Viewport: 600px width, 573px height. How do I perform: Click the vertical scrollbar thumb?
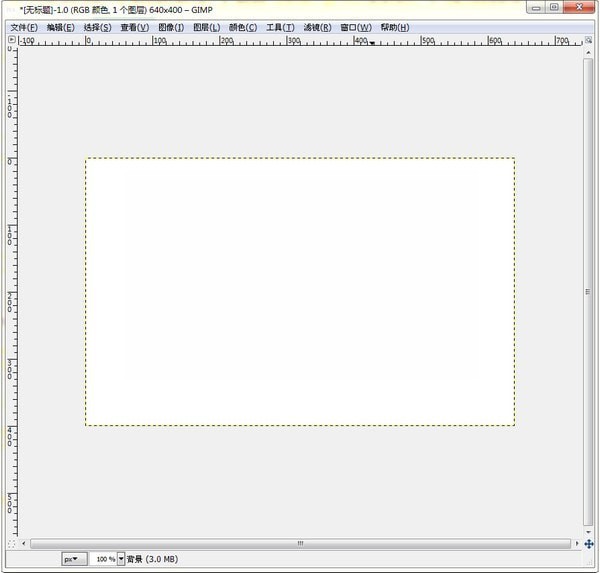(588, 292)
